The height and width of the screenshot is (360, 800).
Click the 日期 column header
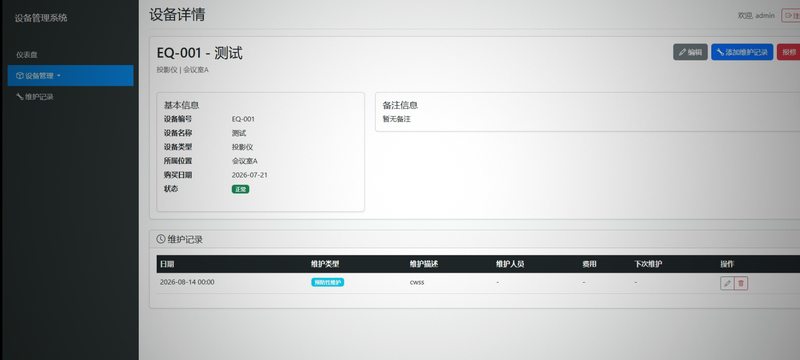tap(167, 264)
